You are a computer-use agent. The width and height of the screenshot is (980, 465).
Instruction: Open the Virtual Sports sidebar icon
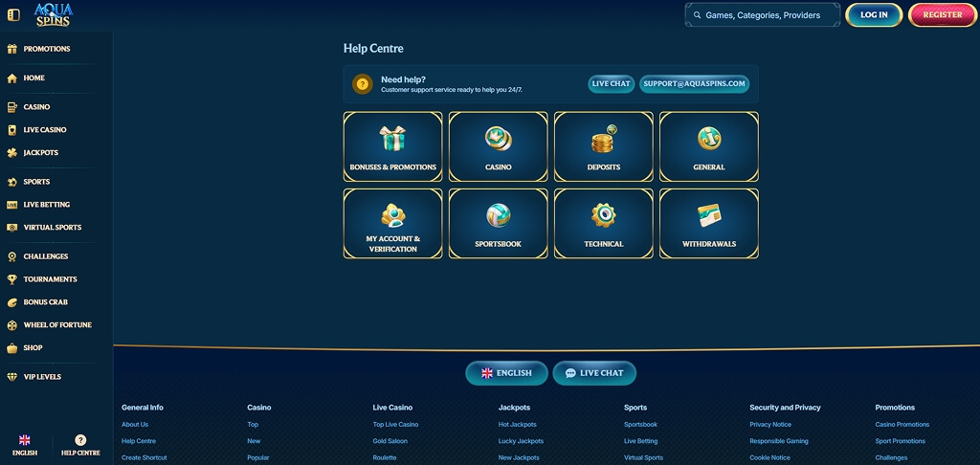coord(11,228)
